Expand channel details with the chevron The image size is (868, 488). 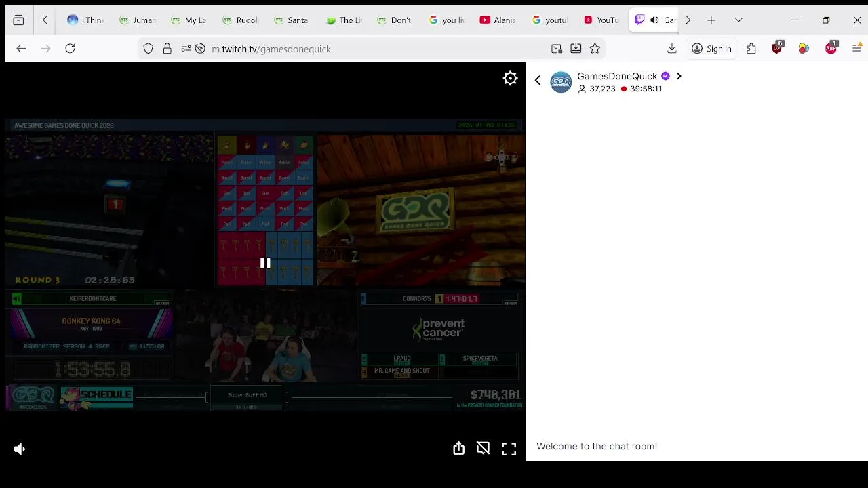coord(679,76)
